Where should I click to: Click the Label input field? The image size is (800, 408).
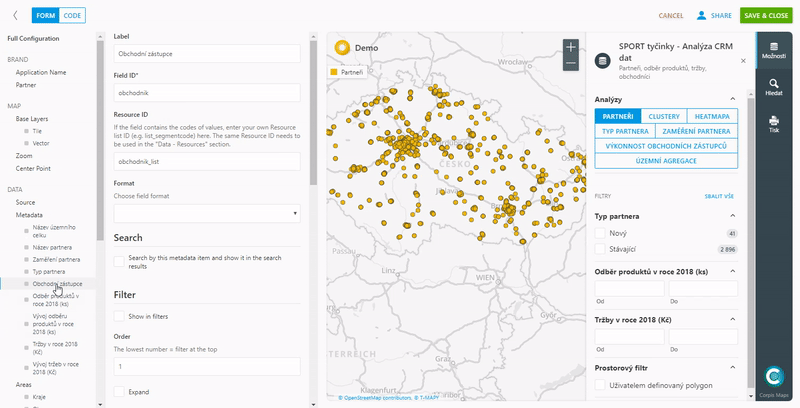pyautogui.click(x=207, y=54)
